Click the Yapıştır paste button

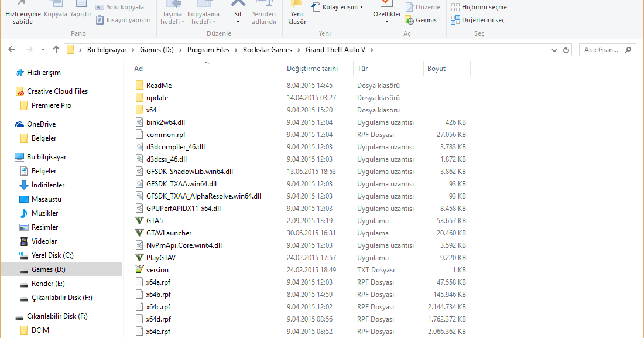[x=81, y=10]
